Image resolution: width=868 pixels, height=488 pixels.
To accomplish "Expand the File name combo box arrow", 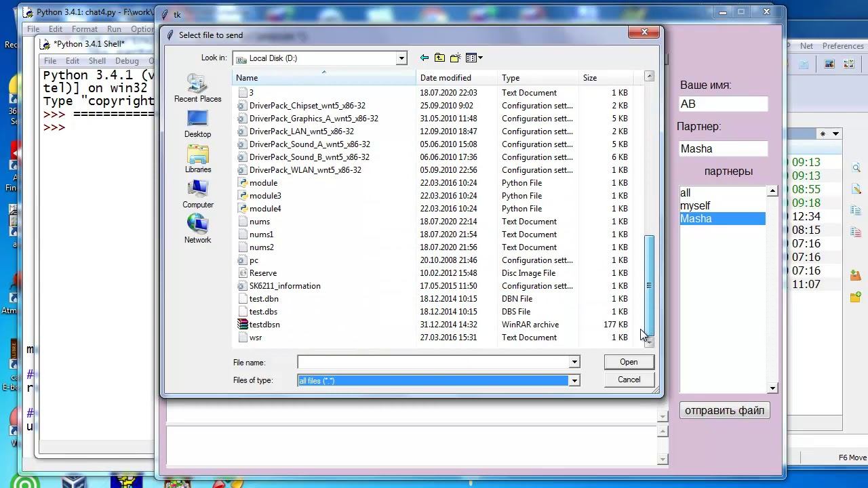I will [574, 363].
